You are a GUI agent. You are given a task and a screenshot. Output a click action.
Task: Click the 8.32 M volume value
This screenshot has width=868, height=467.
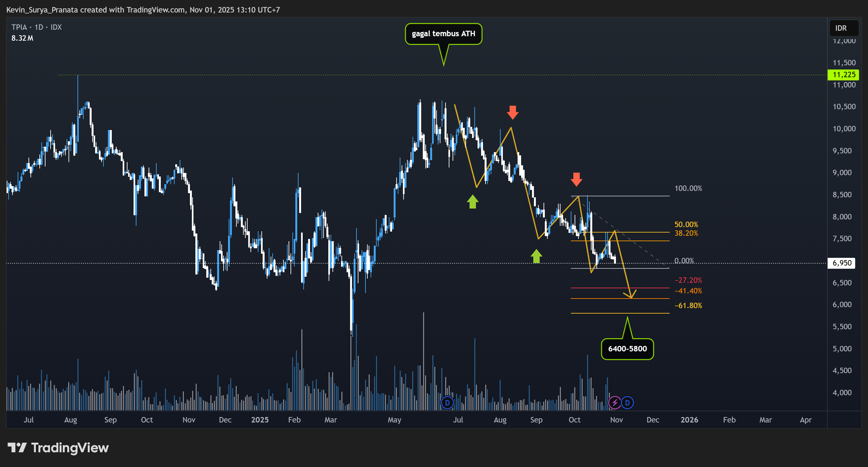tap(22, 38)
